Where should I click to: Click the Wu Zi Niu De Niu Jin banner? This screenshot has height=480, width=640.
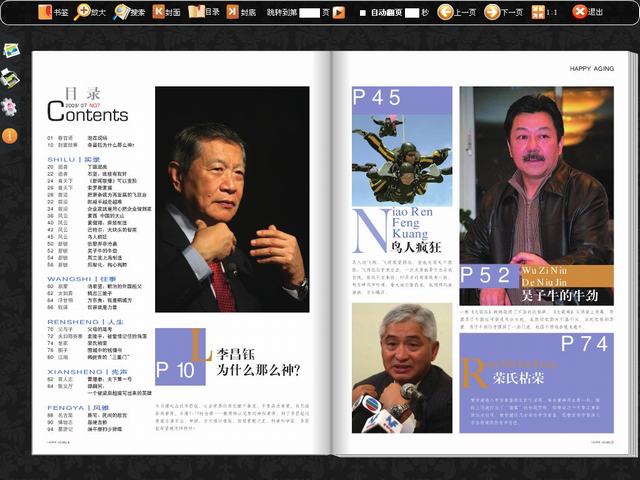pyautogui.click(x=567, y=276)
